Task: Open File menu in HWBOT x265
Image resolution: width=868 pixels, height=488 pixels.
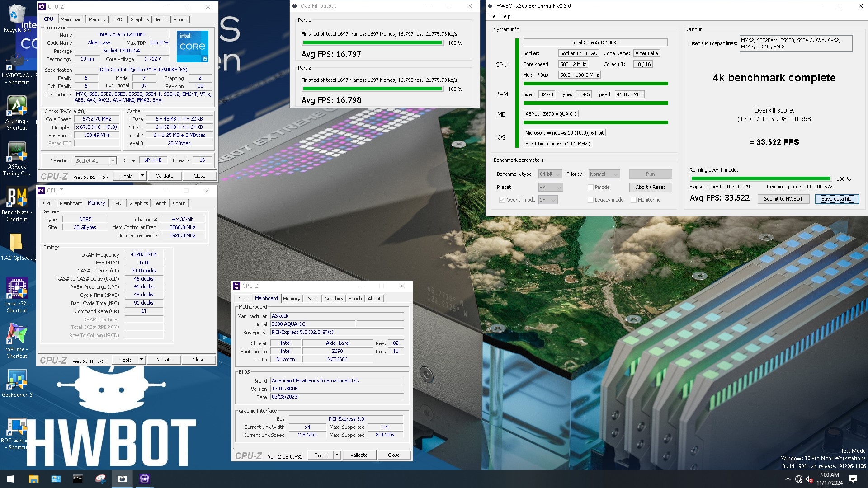Action: coord(491,16)
